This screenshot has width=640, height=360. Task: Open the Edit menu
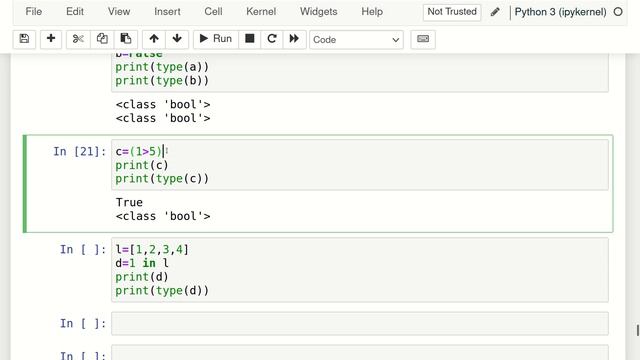coord(75,11)
